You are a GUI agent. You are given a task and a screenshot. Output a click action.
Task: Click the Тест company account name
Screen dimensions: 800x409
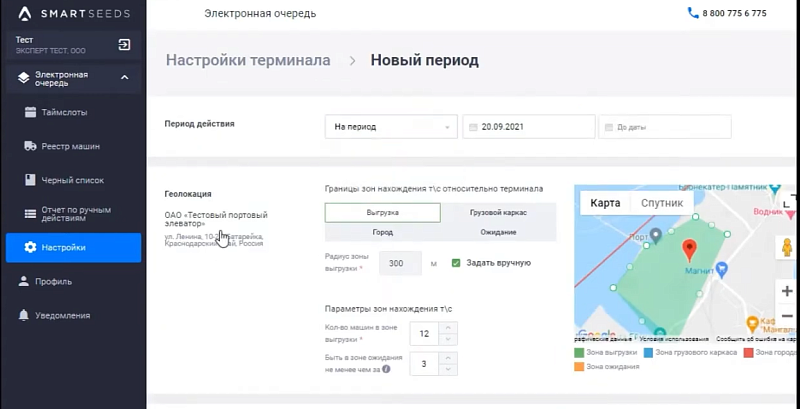pyautogui.click(x=24, y=40)
